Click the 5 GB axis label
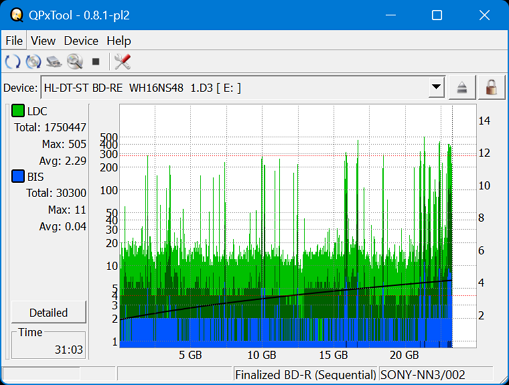This screenshot has width=509, height=385. [x=190, y=355]
